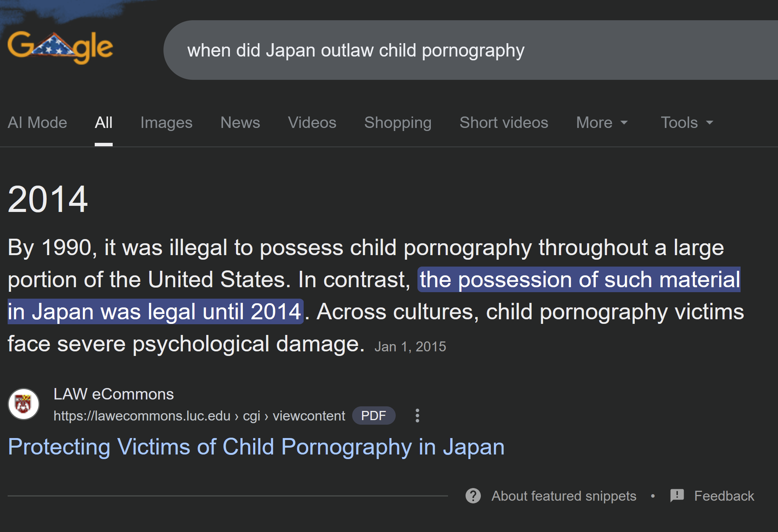
Task: Click the About featured snippets link
Action: 563,496
